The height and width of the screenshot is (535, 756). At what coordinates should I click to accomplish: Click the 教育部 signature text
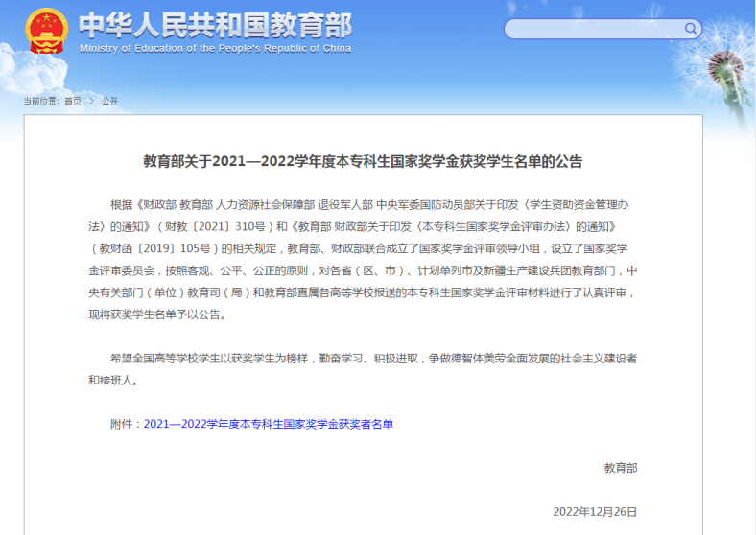click(621, 468)
